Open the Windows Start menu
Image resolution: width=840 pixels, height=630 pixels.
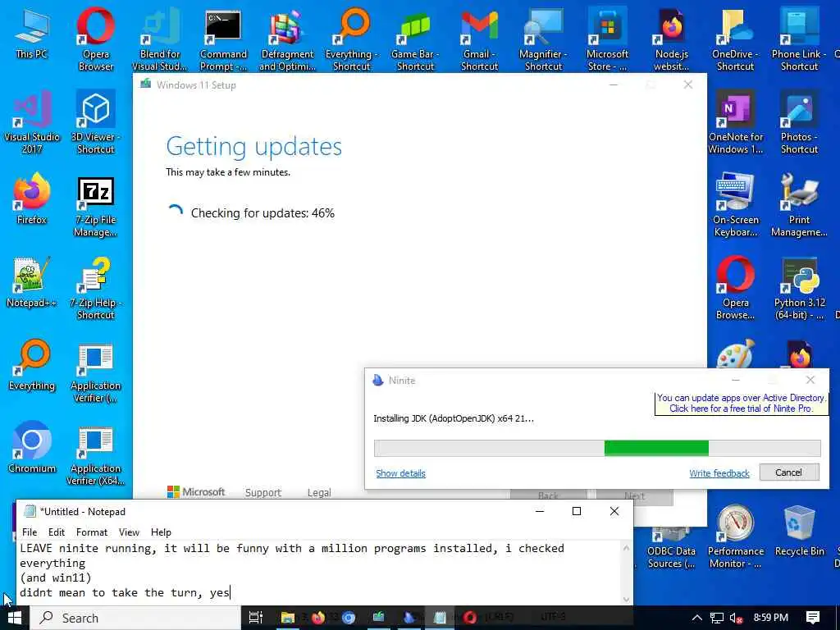(x=15, y=618)
